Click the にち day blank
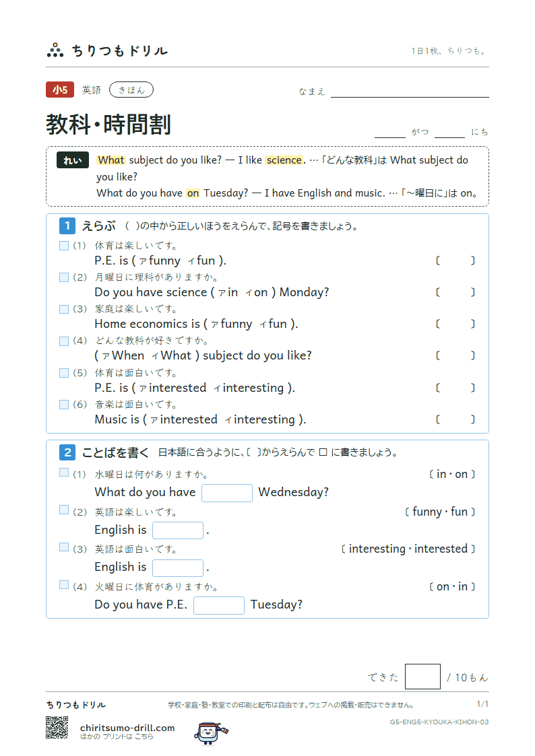The height and width of the screenshot is (756, 535). [x=449, y=133]
